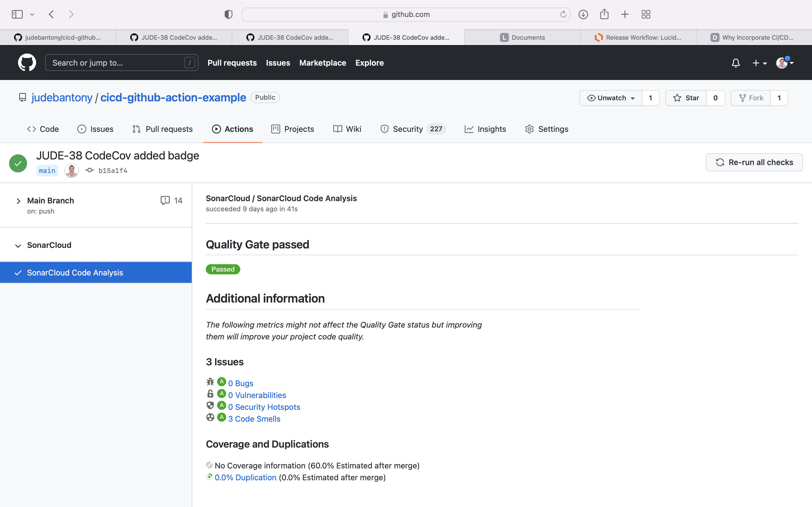Click the Safari downloads icon
The height and width of the screenshot is (507, 812).
583,14
